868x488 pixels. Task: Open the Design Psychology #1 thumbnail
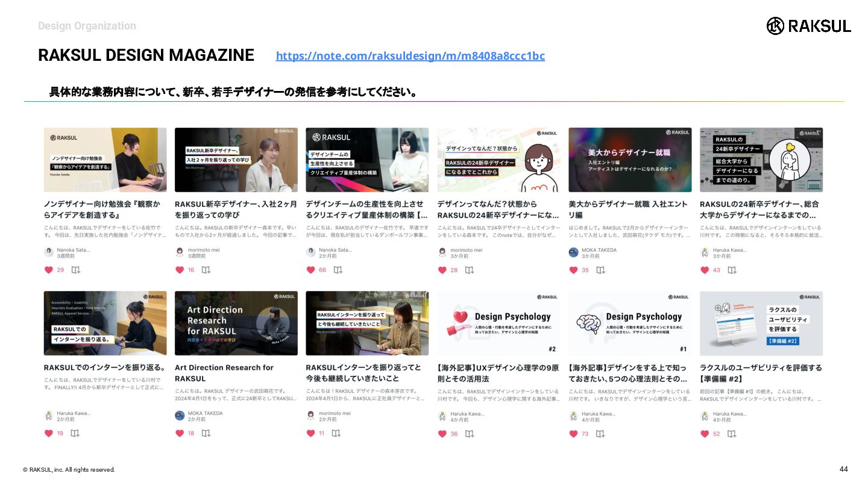point(630,324)
